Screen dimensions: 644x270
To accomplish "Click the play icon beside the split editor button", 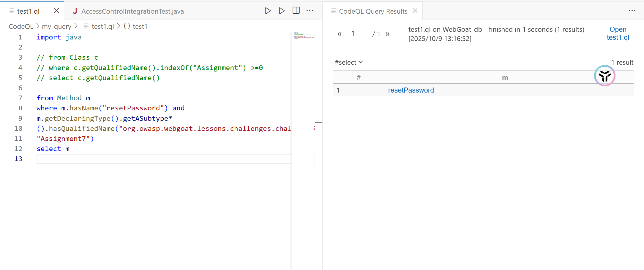I will (282, 11).
